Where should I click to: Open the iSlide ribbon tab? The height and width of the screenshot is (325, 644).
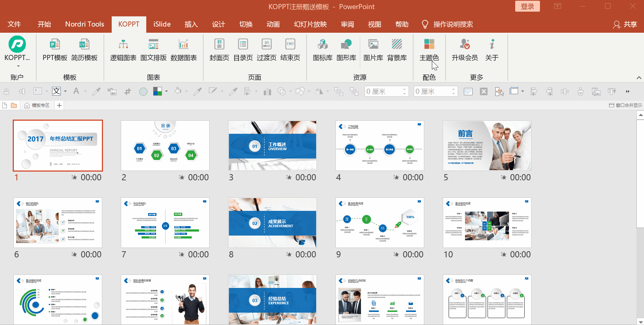coord(162,24)
